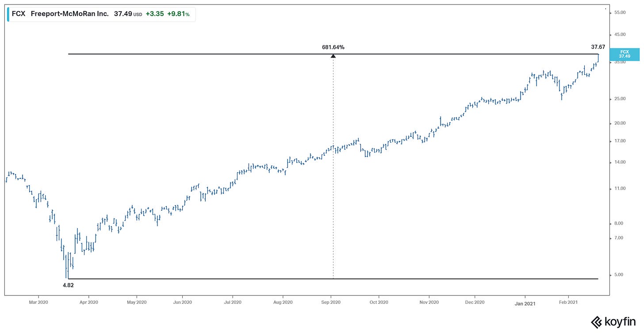Click the 55.00 price axis label
The width and height of the screenshot is (644, 333).
pos(620,12)
